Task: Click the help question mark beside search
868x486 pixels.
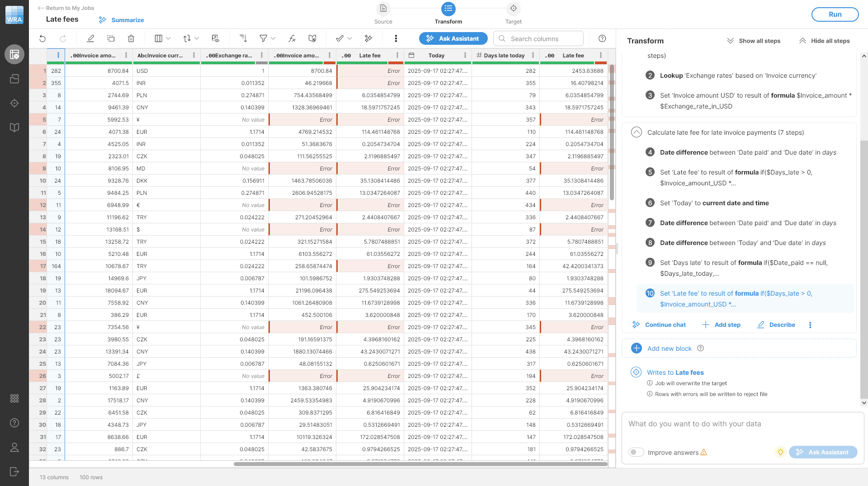Action: tap(602, 39)
